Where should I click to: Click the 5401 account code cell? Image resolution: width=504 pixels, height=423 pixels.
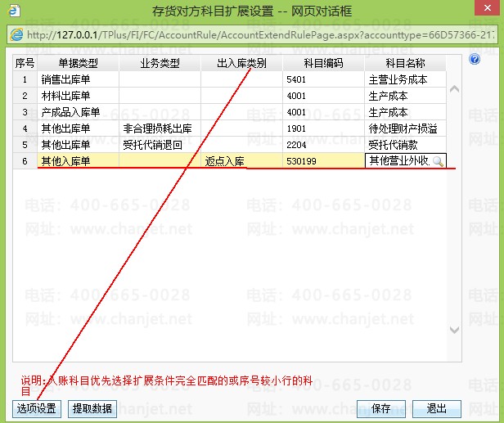tap(323, 79)
